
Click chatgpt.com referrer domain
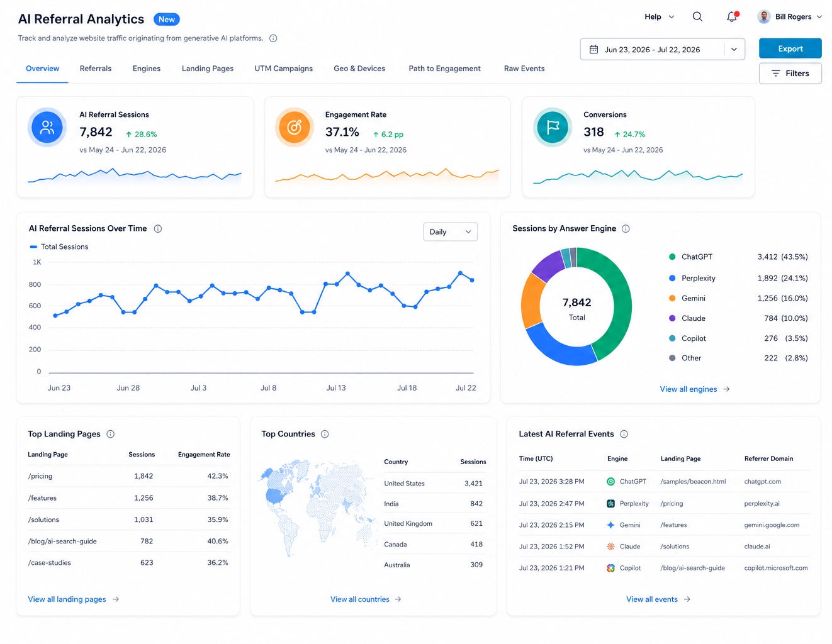tap(762, 482)
